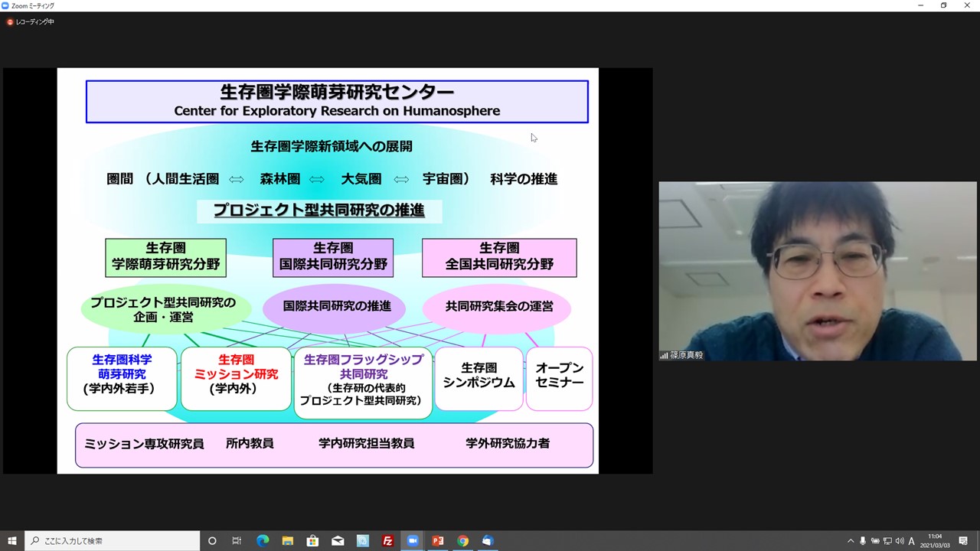Select the speaker video thumbnail
This screenshot has height=551, width=980.
point(818,271)
